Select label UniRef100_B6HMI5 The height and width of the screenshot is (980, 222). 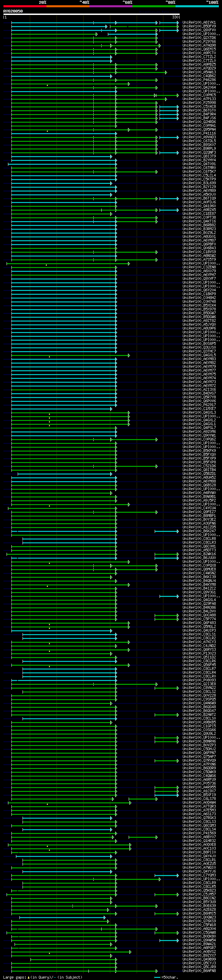coord(199,913)
